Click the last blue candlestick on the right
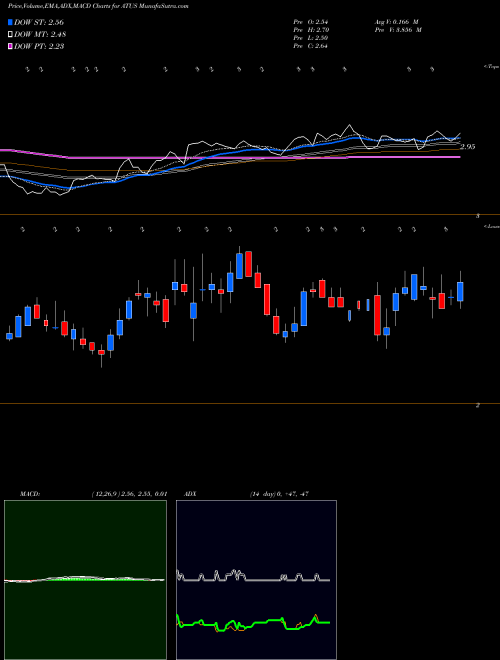The width and height of the screenshot is (500, 660). [460, 291]
